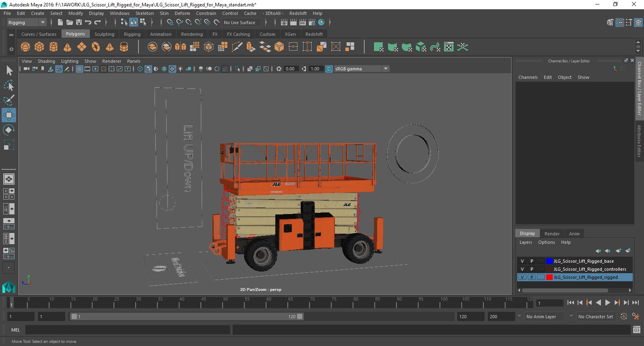Screen dimensions: 644x346
Task: Open the Script Editor icon
Action: (x=637, y=330)
